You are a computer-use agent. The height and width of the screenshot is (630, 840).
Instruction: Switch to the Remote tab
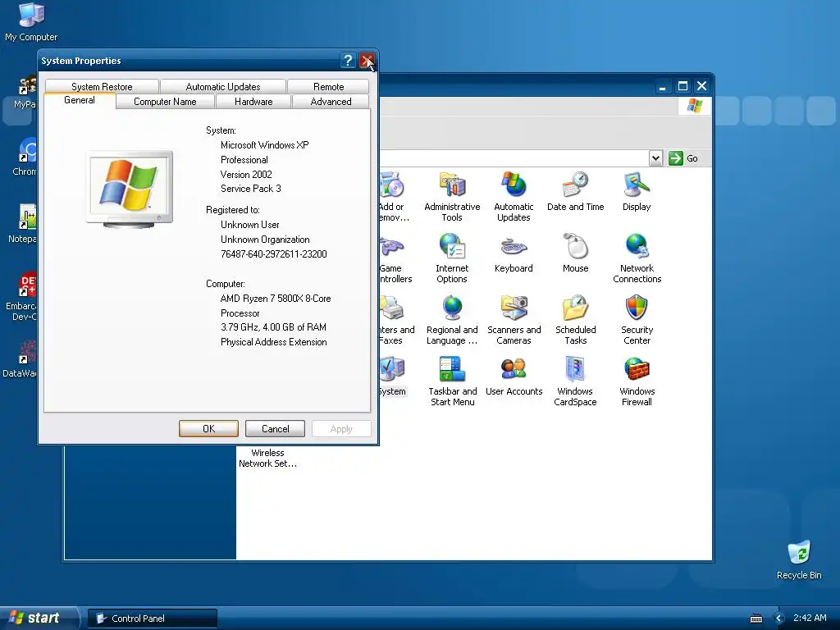(328, 86)
